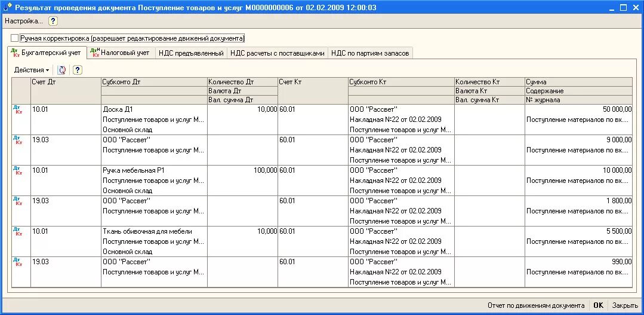This screenshot has width=644, height=315.
Task: Click the Дт/Кт icon of the Доска Д1 row
Action: (x=17, y=109)
